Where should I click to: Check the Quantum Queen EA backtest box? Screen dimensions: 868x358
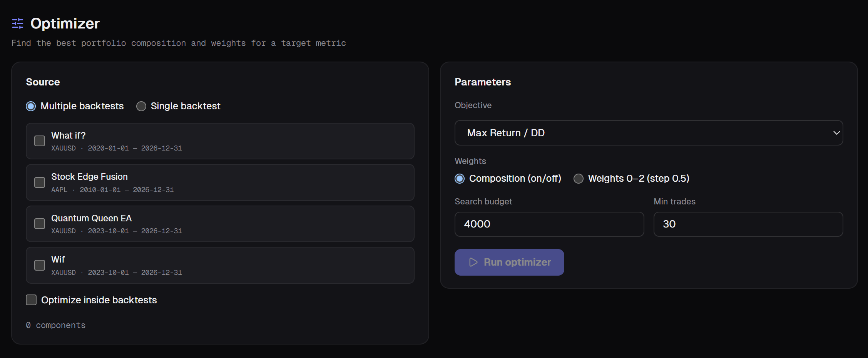point(40,224)
